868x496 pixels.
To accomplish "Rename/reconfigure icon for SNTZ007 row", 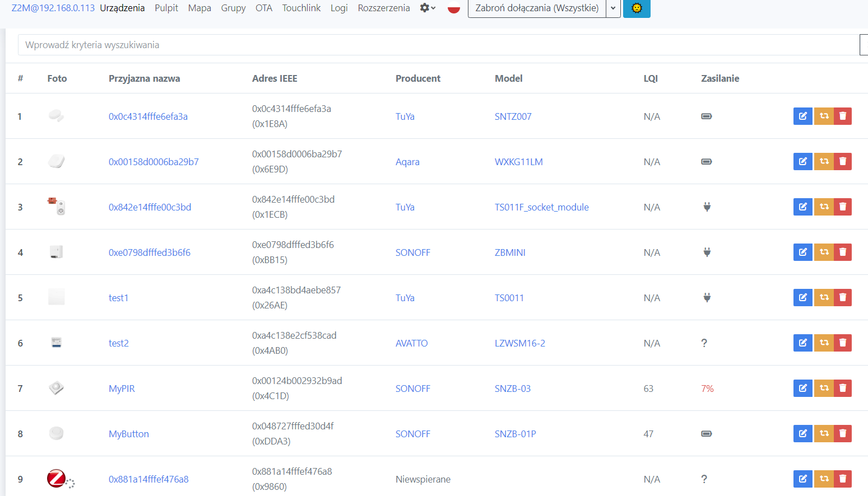I will click(x=824, y=116).
